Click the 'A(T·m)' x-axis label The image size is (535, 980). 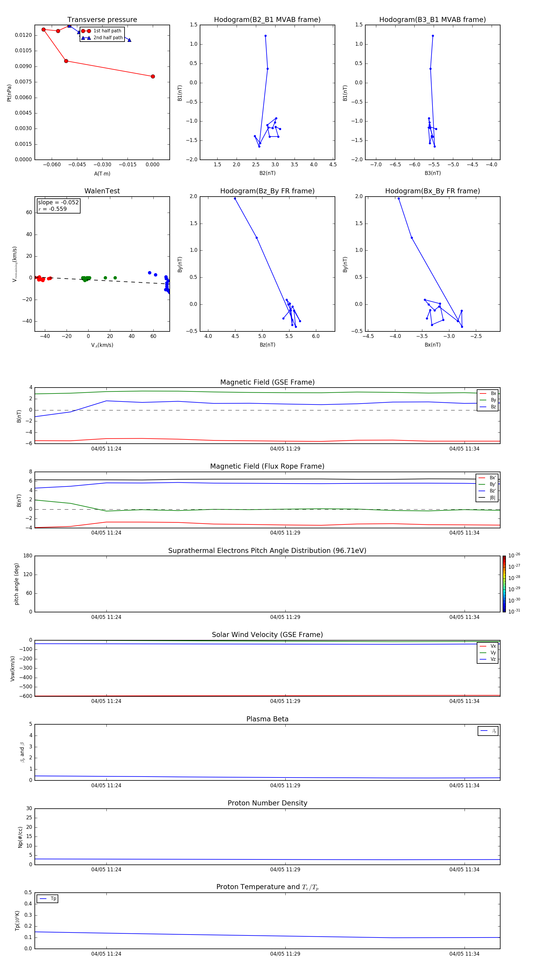[x=102, y=173]
